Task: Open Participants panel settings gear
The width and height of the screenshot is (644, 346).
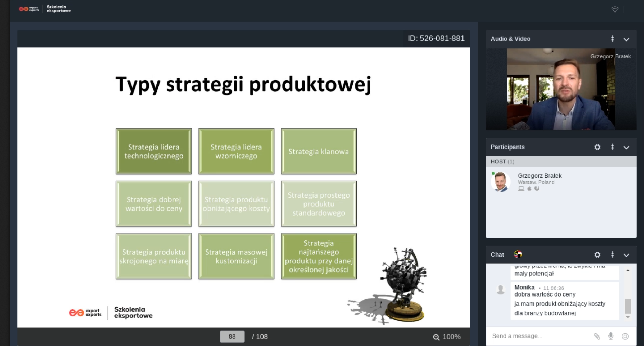Action: click(597, 147)
